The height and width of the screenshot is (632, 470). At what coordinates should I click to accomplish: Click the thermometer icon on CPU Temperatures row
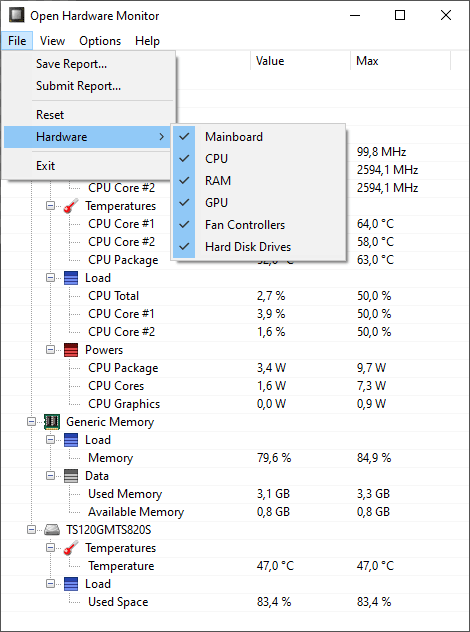coord(71,206)
